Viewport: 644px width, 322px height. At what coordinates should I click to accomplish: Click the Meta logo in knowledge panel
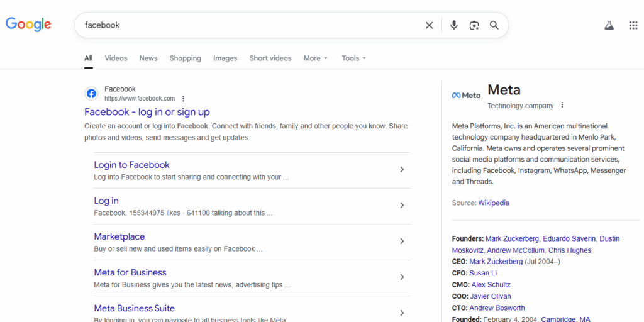tap(466, 96)
